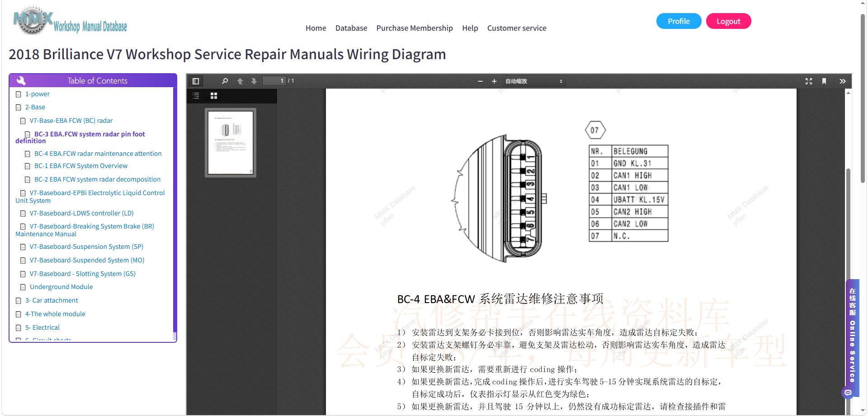Screen dimensions: 868x416
Task: Click document icon beside BC-2 EBA FCW system radar decomposition
Action: tap(28, 180)
